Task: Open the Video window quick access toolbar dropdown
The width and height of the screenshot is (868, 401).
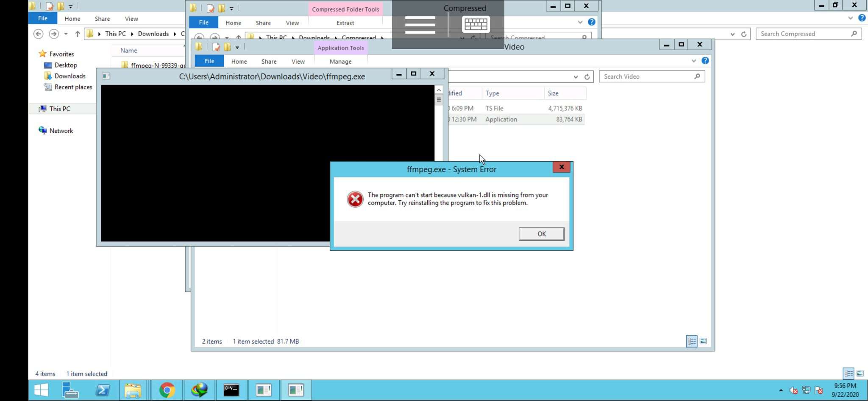Action: point(237,47)
